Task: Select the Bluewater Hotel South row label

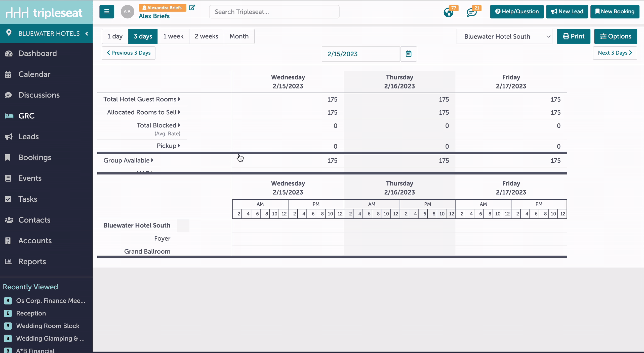Action: (137, 225)
